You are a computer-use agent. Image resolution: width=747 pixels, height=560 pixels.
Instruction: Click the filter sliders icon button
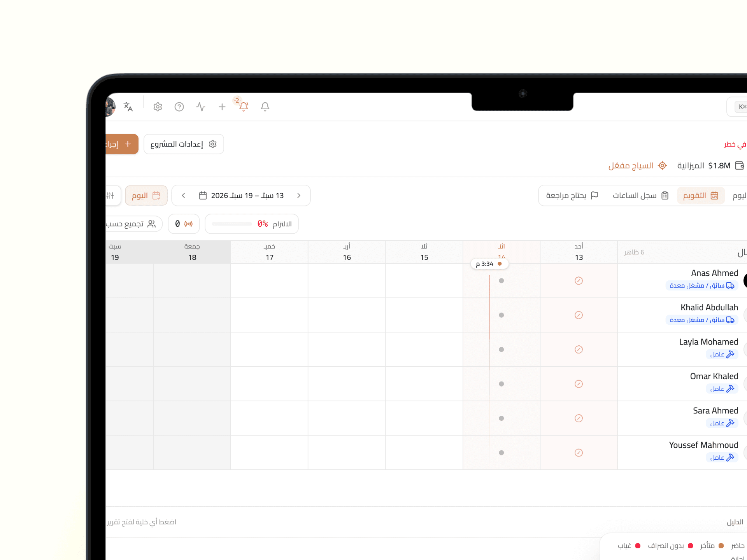point(111,195)
